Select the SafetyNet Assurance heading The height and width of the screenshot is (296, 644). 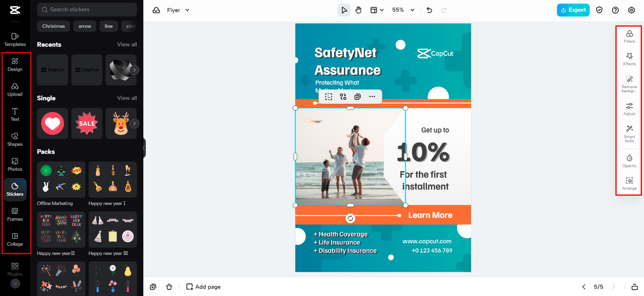point(348,61)
